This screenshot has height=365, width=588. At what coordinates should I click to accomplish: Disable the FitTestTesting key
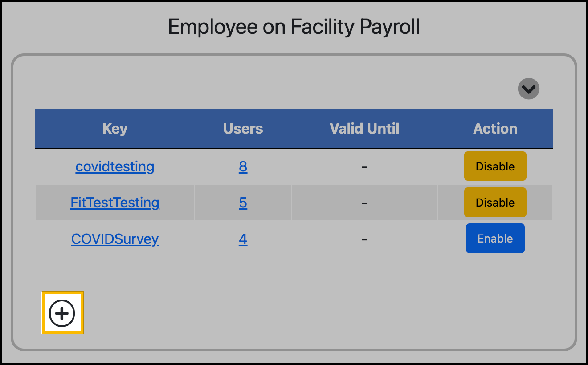tap(495, 202)
